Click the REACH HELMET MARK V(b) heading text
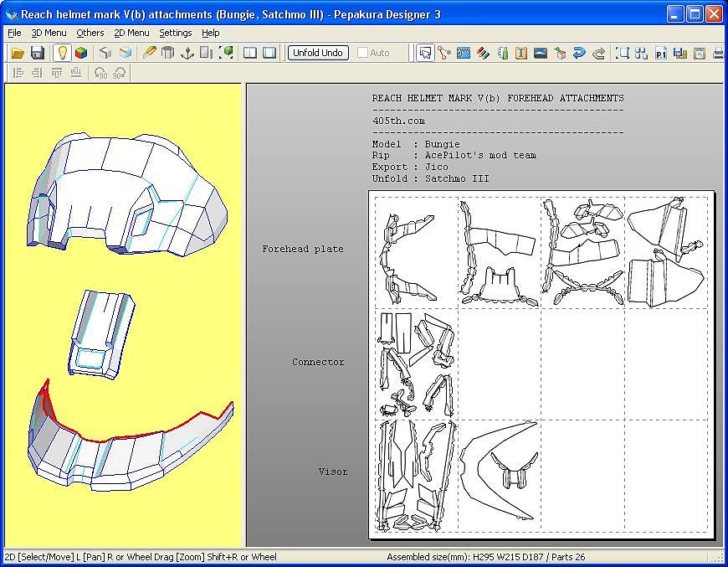Viewport: 728px width, 567px height. 498,99
